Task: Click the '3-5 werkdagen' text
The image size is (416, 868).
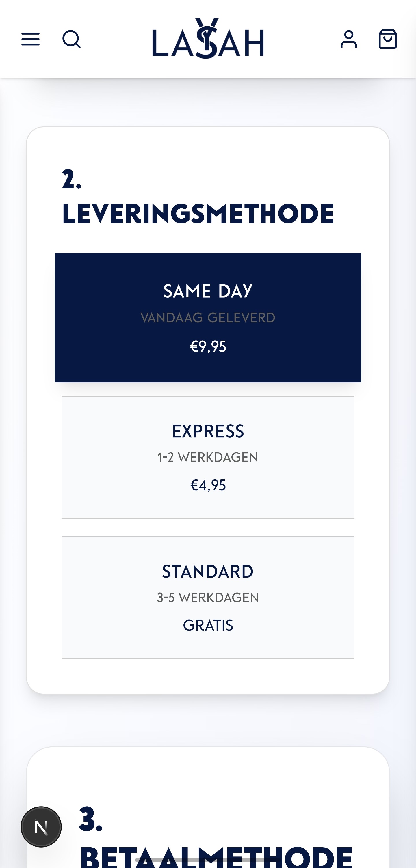Action: coord(208,598)
